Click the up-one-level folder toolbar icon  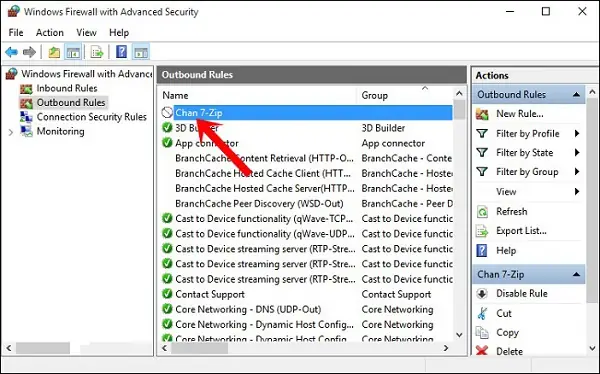[x=54, y=52]
